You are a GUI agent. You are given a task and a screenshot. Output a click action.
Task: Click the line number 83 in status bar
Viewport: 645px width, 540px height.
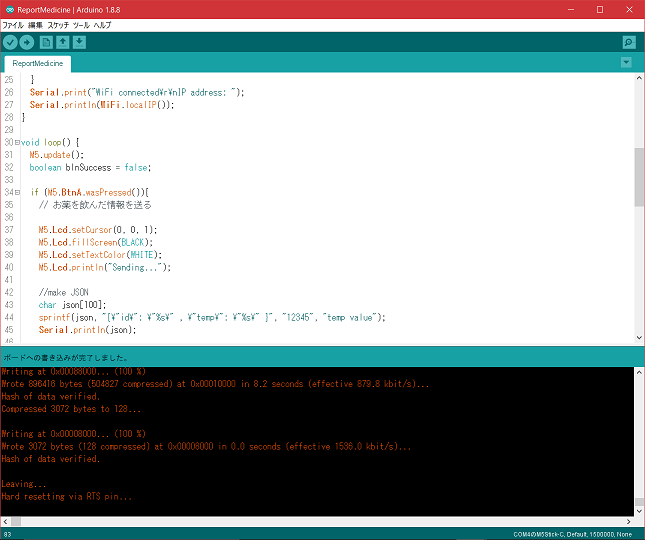[x=7, y=534]
